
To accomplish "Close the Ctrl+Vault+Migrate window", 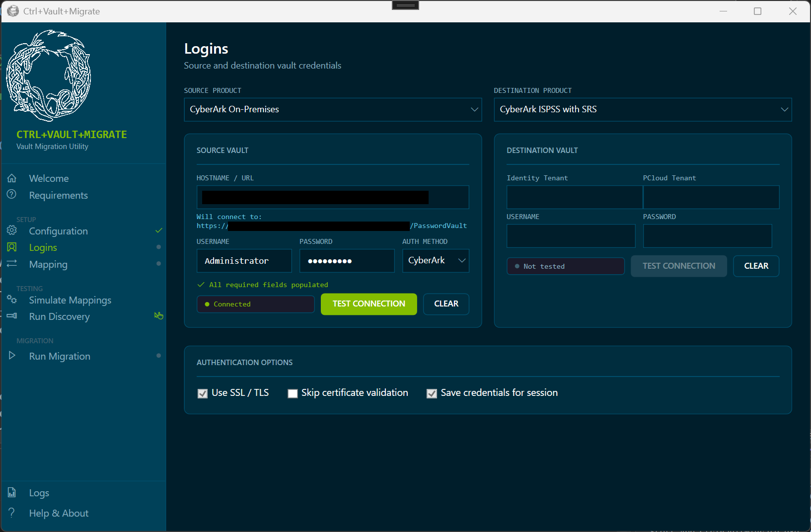I will tap(793, 11).
